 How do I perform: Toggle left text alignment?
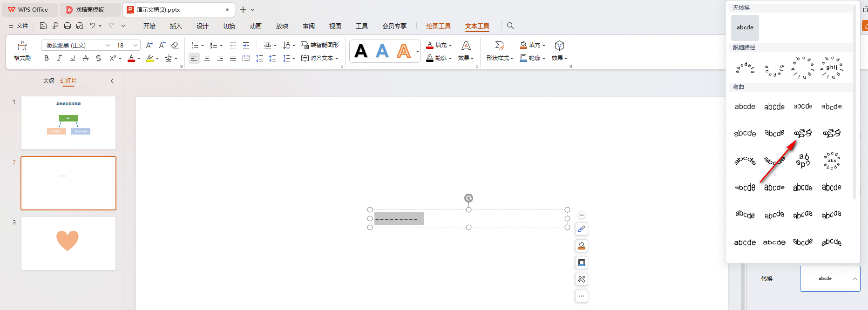194,58
